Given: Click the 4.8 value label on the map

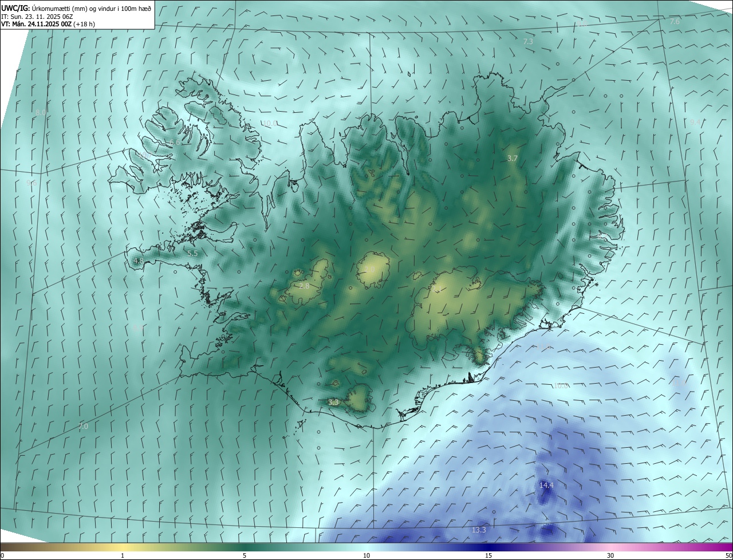Looking at the screenshot, I should [139, 261].
